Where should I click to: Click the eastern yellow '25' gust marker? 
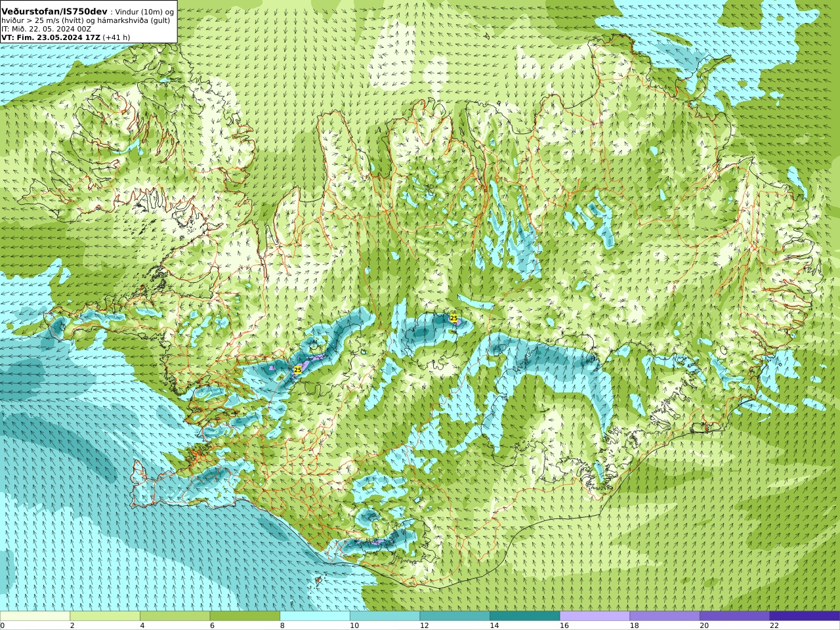pyautogui.click(x=454, y=318)
